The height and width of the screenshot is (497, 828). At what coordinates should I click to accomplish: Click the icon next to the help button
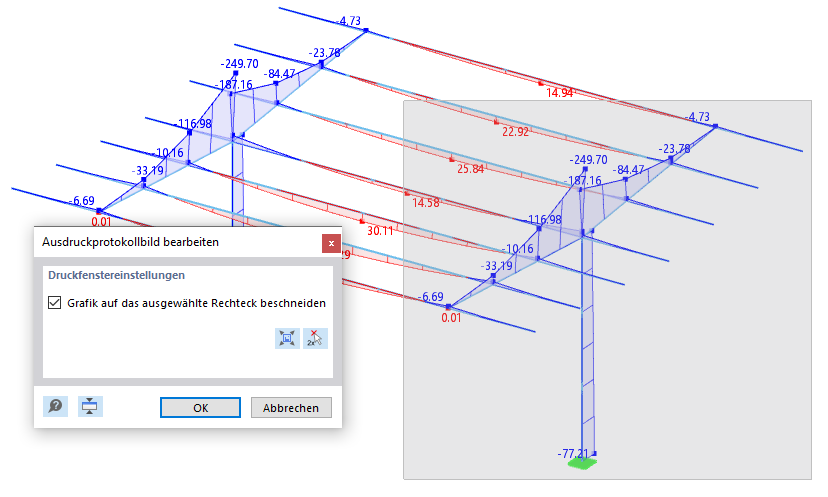coord(90,406)
